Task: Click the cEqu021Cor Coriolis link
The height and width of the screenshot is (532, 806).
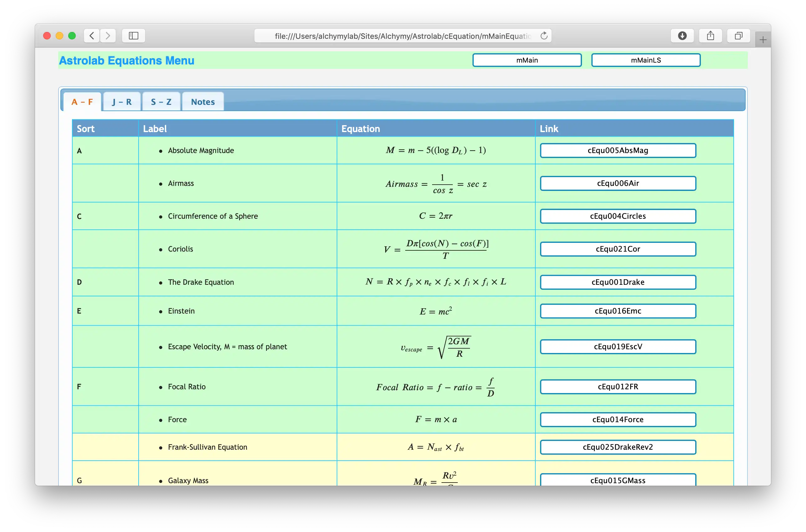Action: [x=618, y=249]
